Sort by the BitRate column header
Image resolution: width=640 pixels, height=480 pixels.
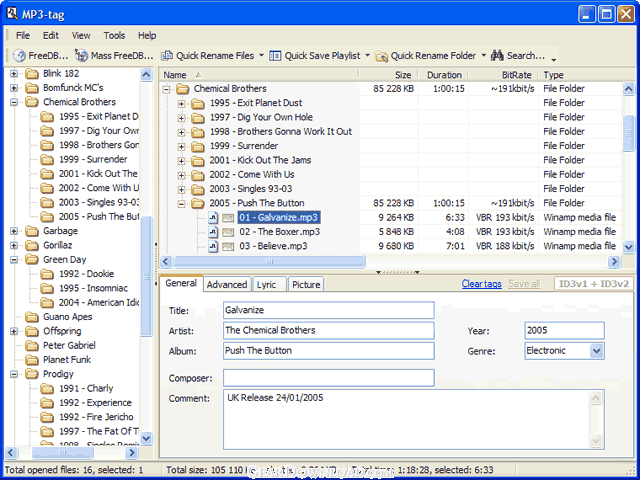[504, 75]
